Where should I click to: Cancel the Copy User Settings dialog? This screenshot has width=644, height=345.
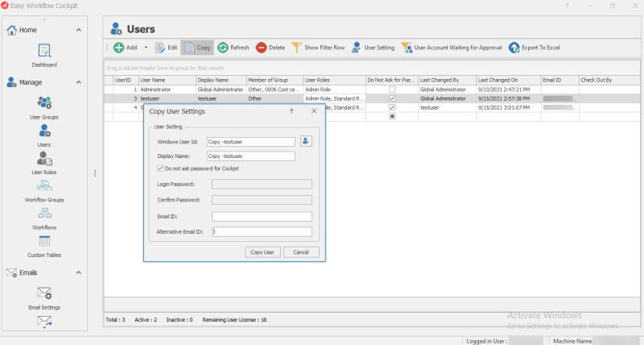pos(301,252)
